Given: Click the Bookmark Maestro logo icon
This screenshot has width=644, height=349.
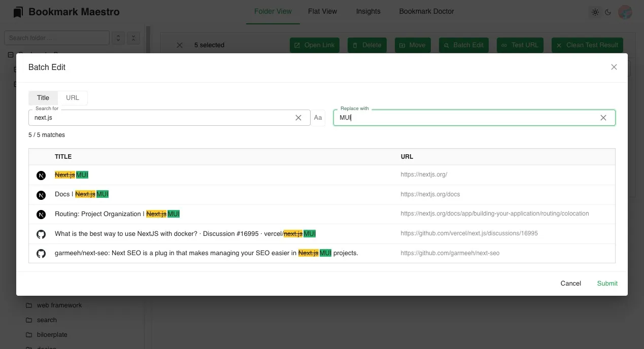Looking at the screenshot, I should tap(18, 12).
